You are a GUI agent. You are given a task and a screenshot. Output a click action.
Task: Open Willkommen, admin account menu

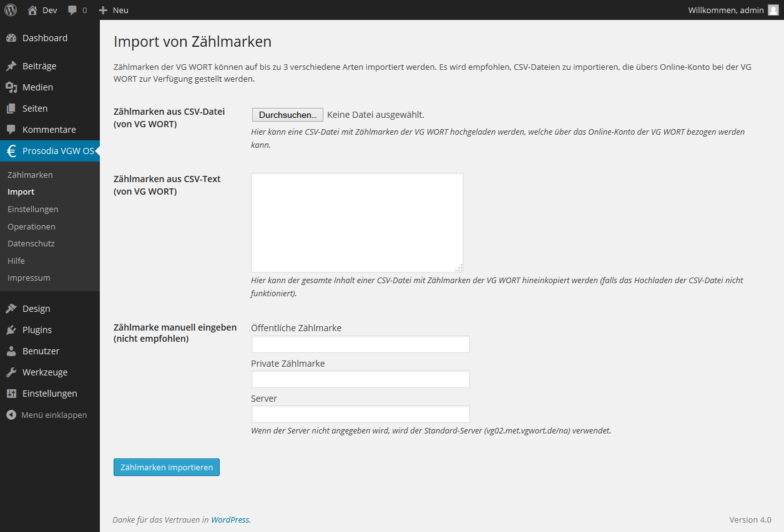click(733, 10)
